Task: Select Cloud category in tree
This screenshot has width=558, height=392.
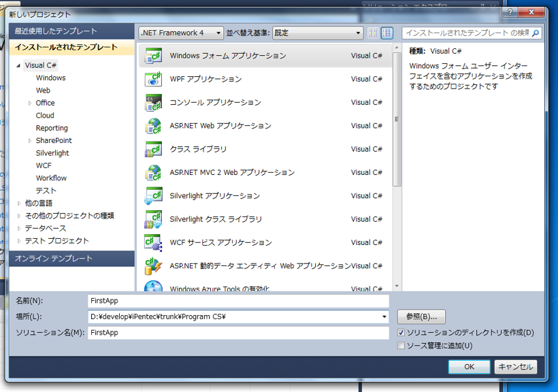Action: tap(45, 116)
